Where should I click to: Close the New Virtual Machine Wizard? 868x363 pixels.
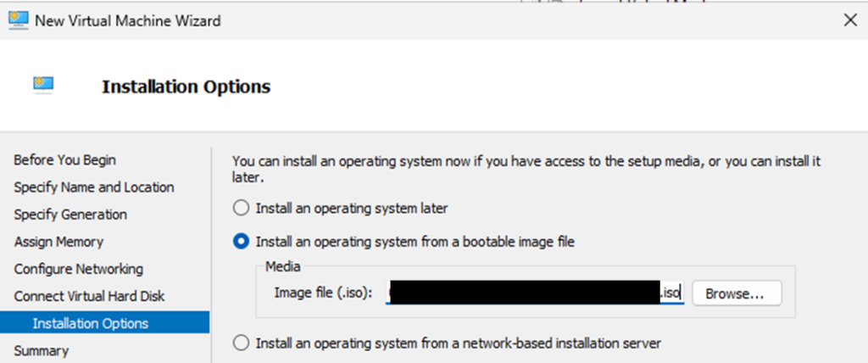click(x=851, y=21)
